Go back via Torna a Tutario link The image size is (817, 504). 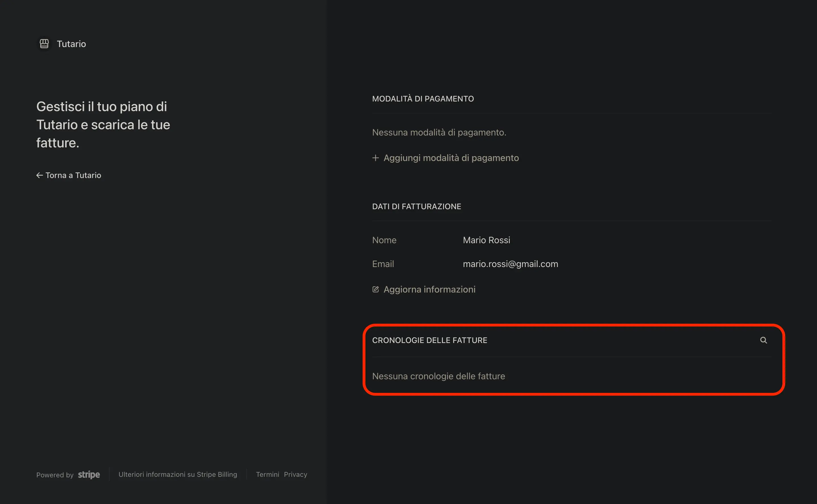[73, 175]
